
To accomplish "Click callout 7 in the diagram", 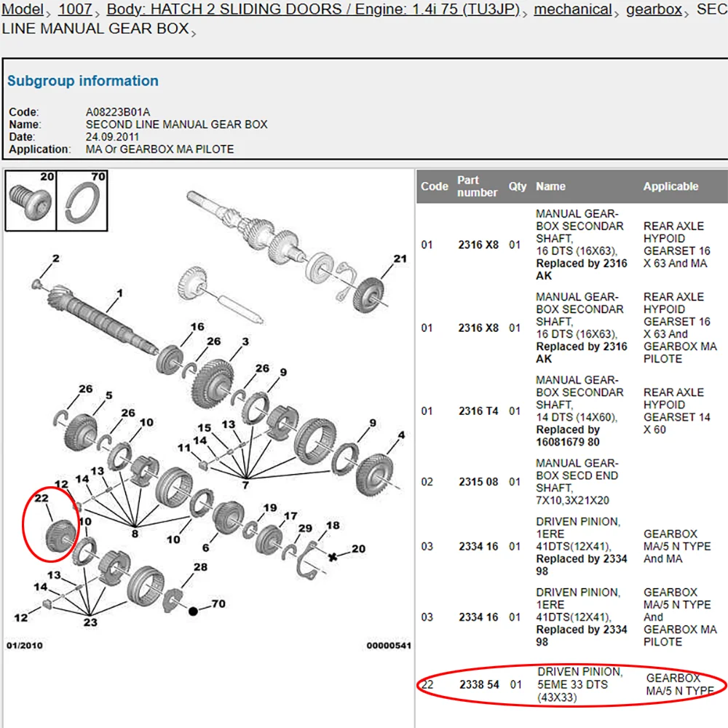I will click(245, 485).
